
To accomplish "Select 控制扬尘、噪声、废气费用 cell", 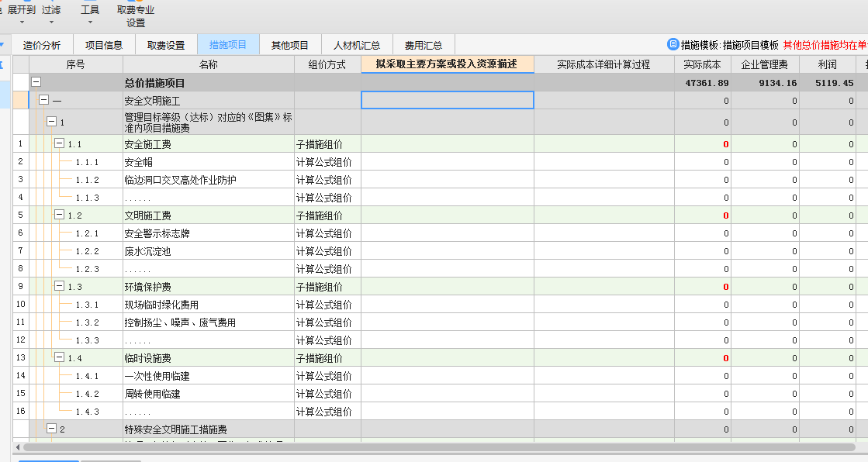I will coord(209,322).
